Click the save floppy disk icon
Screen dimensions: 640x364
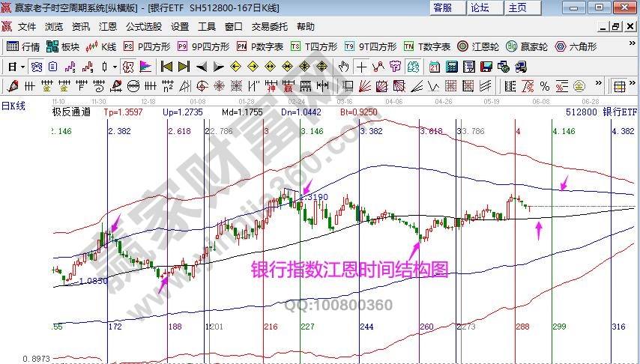pos(486,66)
